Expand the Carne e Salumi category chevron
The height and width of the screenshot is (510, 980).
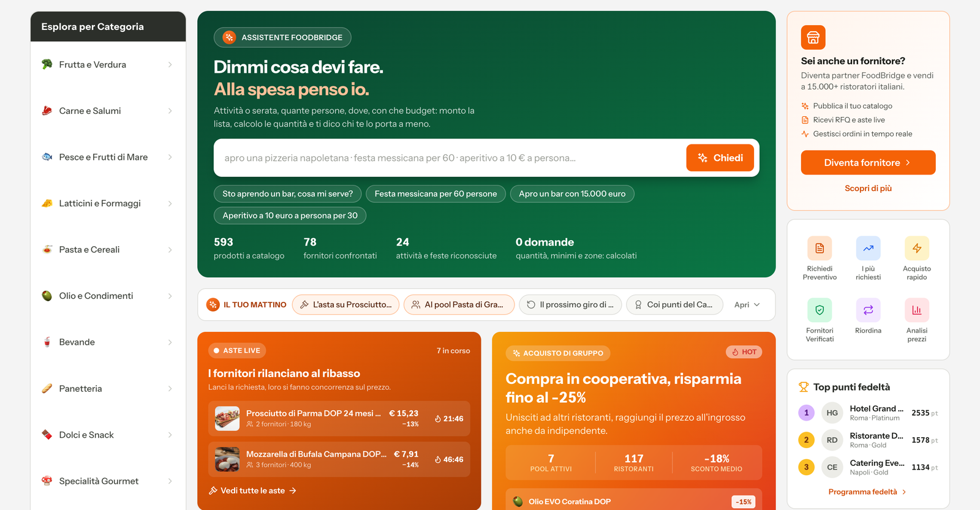pos(170,111)
